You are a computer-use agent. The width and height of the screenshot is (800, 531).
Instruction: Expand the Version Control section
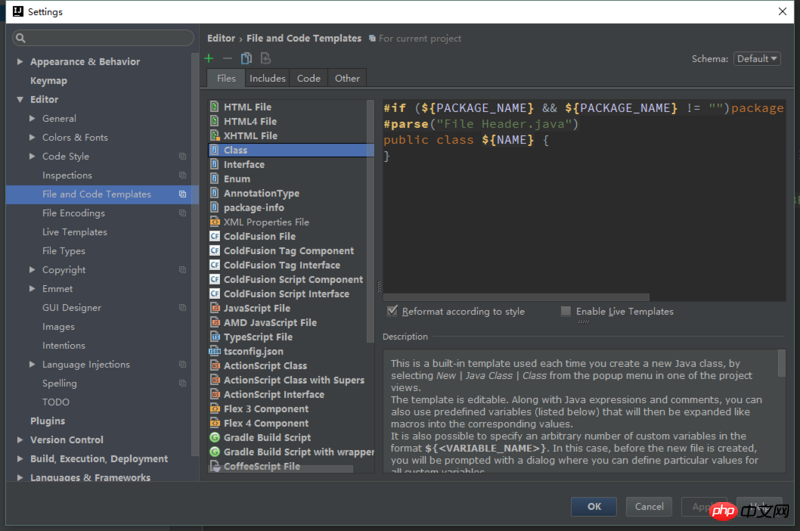(20, 440)
